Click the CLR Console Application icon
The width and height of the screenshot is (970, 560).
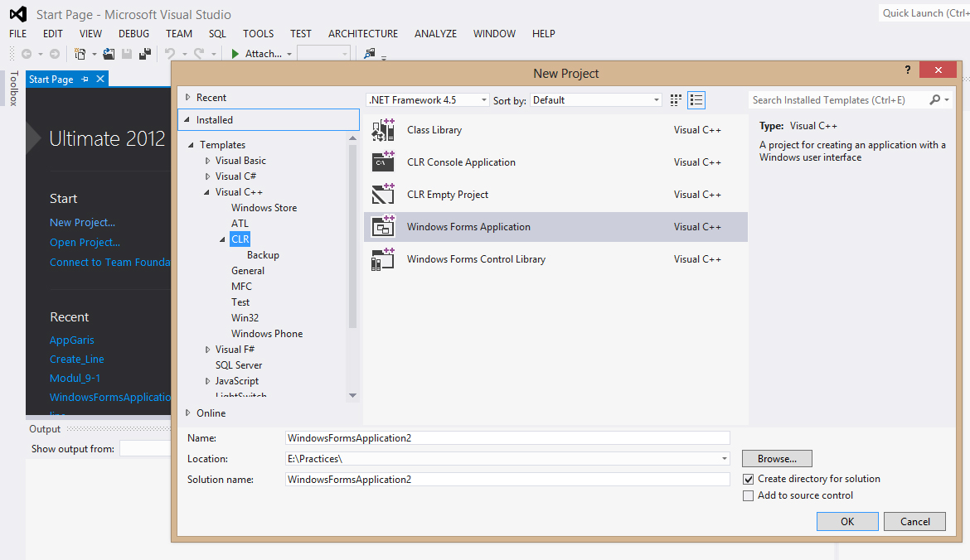pyautogui.click(x=383, y=162)
